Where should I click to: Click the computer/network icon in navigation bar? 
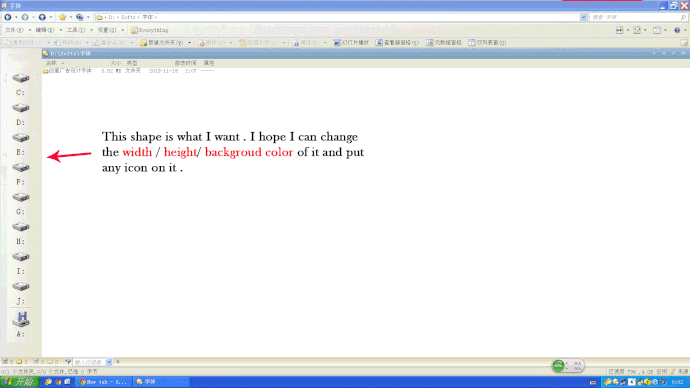coord(80,17)
